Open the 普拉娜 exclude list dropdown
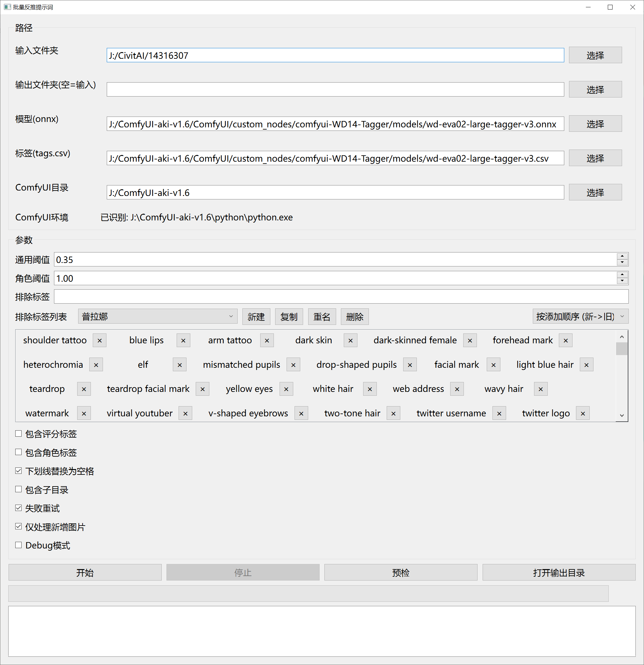The width and height of the screenshot is (644, 665). click(158, 317)
